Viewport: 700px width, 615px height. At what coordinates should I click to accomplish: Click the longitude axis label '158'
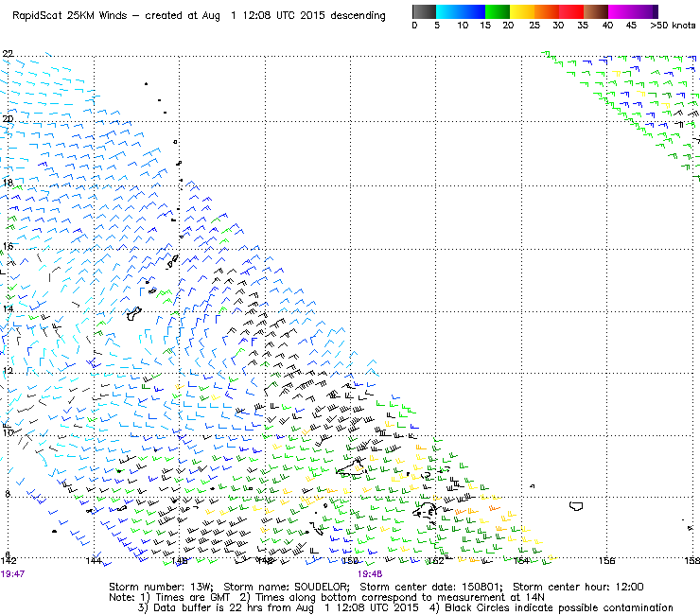pyautogui.click(x=692, y=561)
